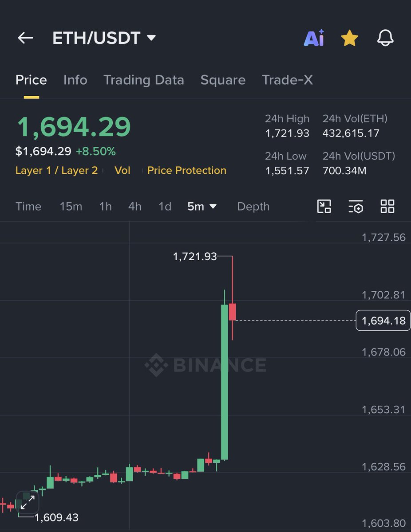The width and height of the screenshot is (411, 532).
Task: Open the 5m interval dropdown
Action: [x=202, y=207]
